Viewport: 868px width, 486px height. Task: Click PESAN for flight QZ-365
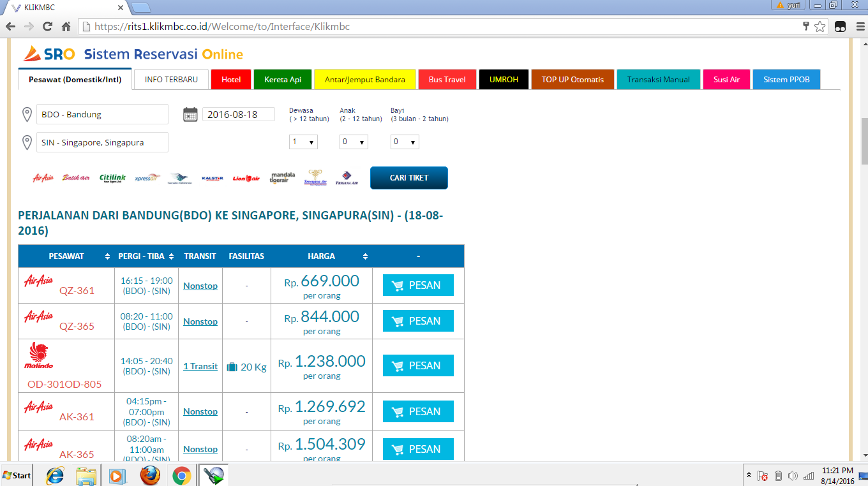point(418,321)
